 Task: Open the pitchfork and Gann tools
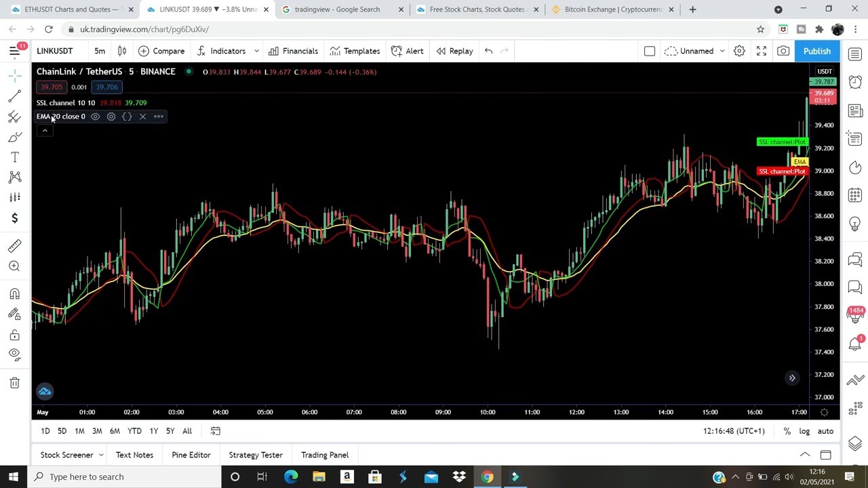pyautogui.click(x=14, y=117)
